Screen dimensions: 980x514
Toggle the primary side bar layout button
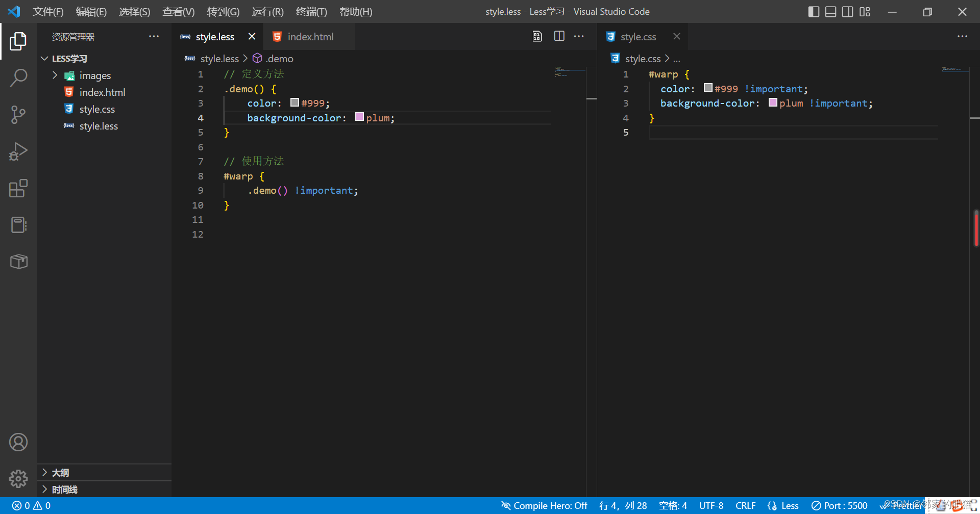tap(814, 12)
